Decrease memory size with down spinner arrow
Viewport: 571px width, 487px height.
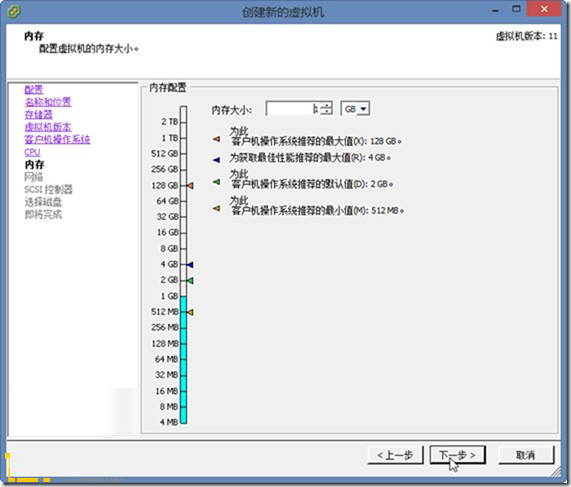(x=327, y=111)
